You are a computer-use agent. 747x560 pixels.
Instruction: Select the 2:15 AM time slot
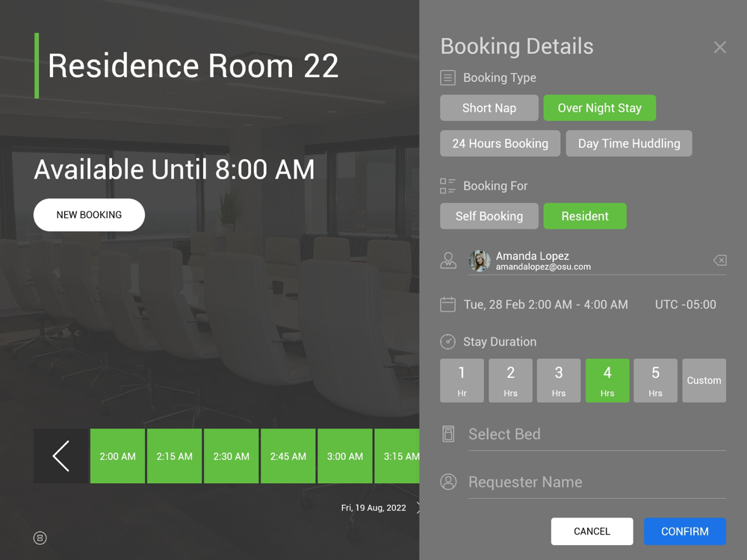tap(174, 455)
